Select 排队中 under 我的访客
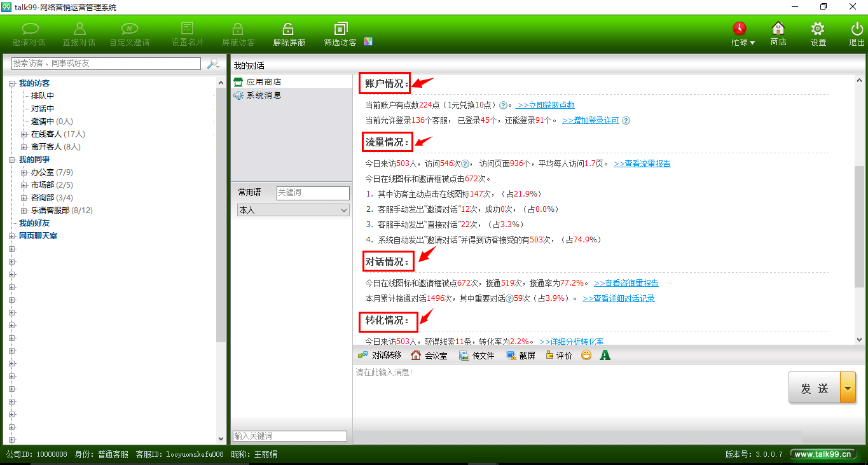868x465 pixels. 43,96
